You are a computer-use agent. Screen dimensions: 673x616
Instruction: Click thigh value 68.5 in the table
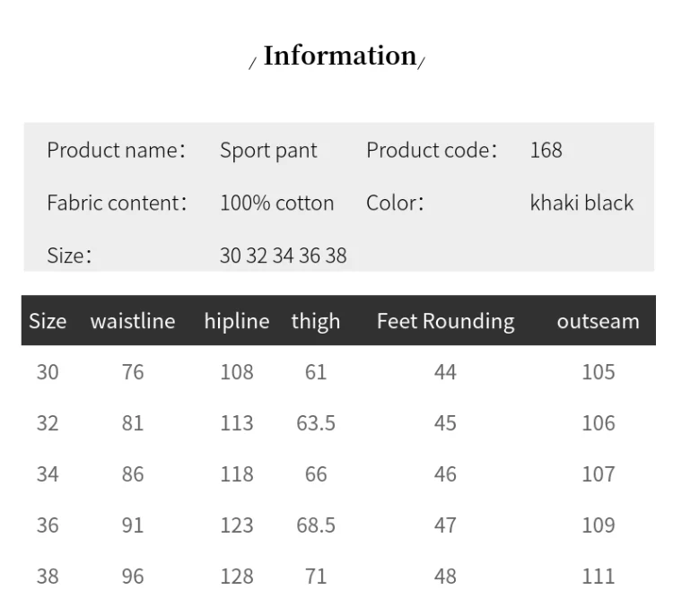[316, 525]
